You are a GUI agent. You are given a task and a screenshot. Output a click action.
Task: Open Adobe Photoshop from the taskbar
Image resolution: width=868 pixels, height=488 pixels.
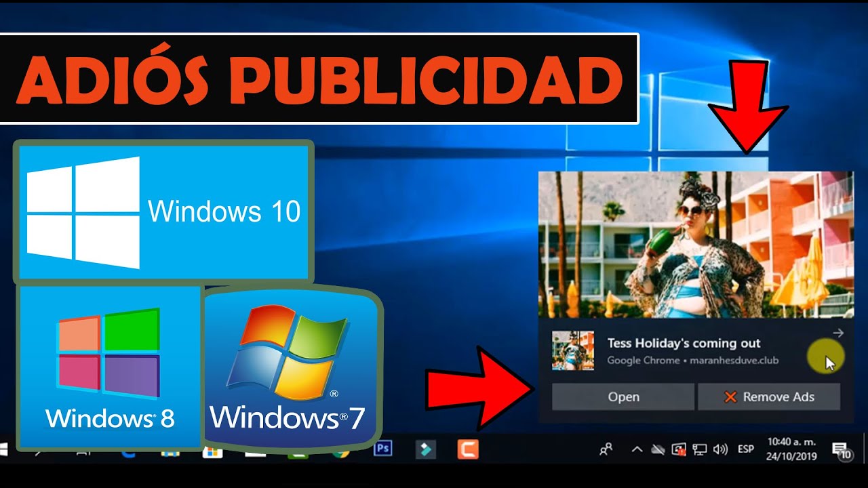(383, 449)
